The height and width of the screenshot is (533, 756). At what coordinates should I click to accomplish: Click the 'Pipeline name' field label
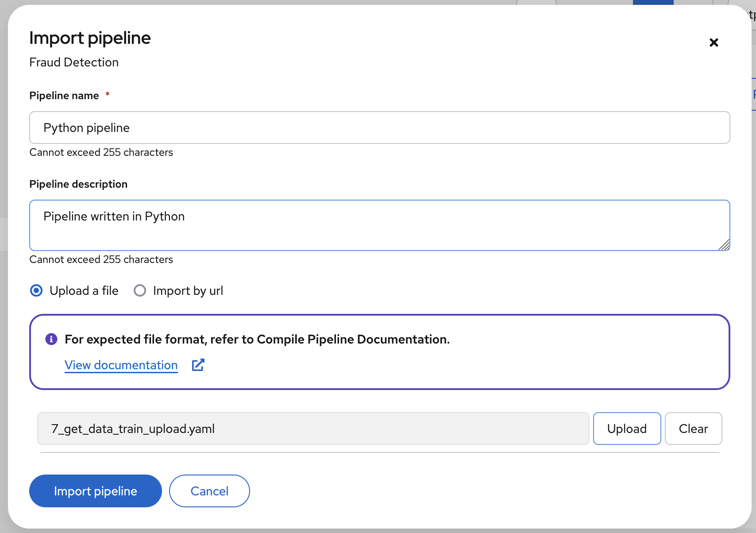(x=64, y=96)
